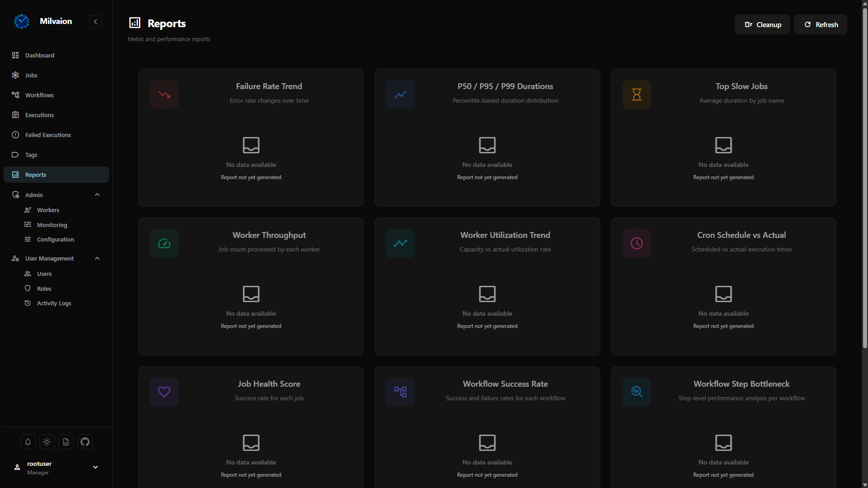Click the Jobs gear icon

(x=15, y=75)
